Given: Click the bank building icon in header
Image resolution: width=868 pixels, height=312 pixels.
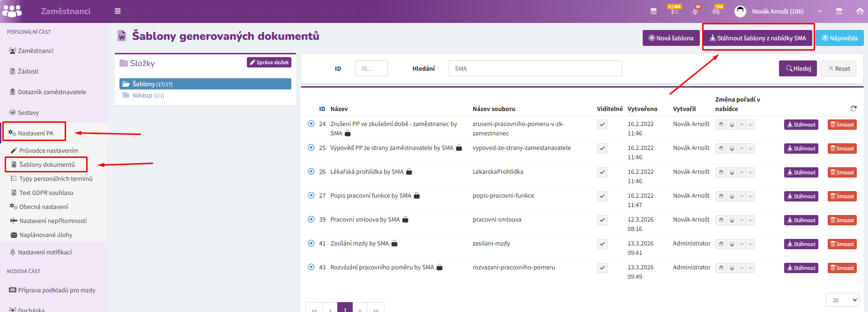Looking at the screenshot, I should tap(839, 11).
